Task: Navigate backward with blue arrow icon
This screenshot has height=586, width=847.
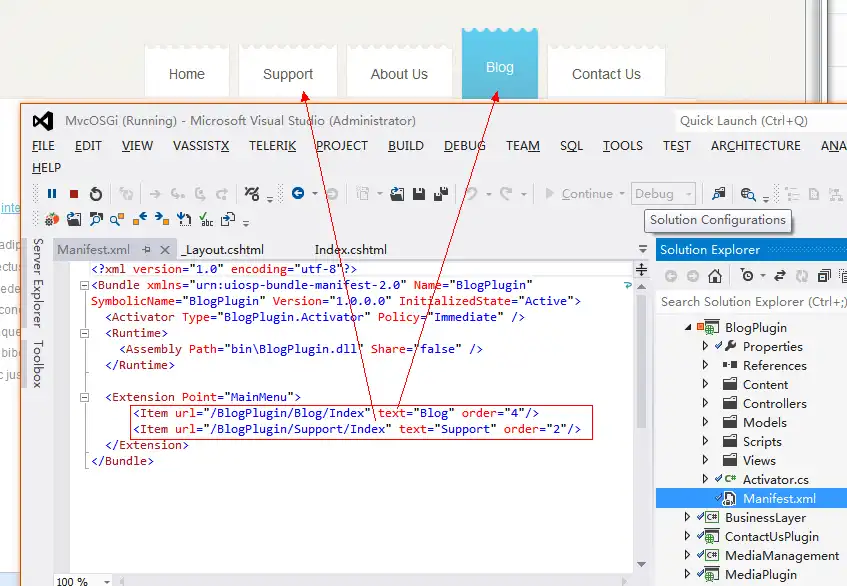Action: (298, 193)
